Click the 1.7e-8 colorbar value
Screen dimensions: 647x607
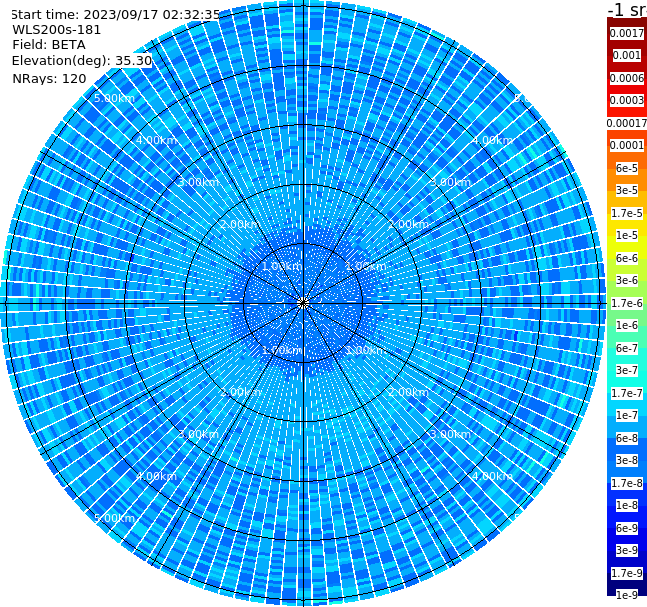click(627, 483)
